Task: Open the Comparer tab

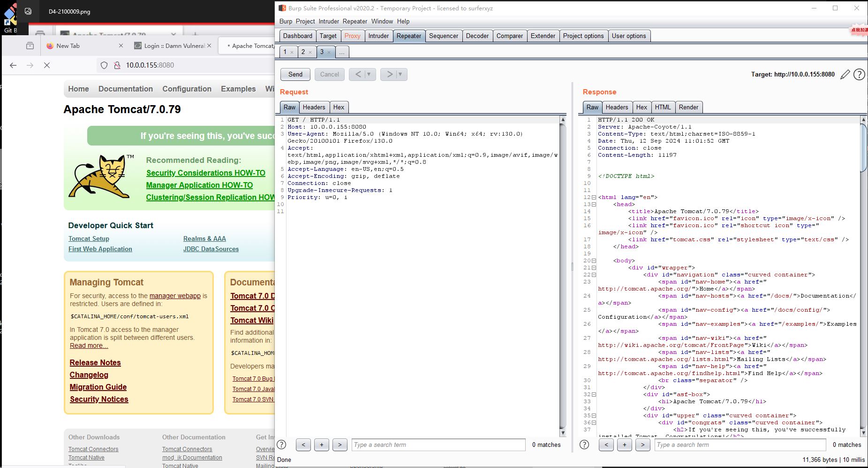Action: coord(510,36)
